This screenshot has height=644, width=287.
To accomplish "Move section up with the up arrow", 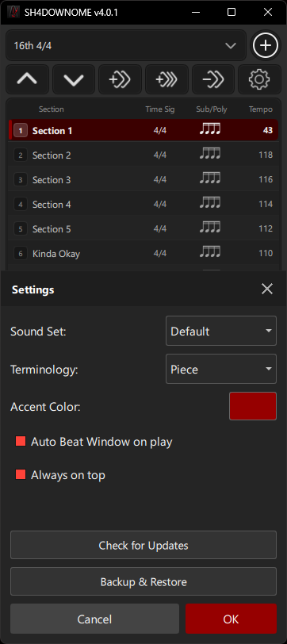I will tap(27, 79).
